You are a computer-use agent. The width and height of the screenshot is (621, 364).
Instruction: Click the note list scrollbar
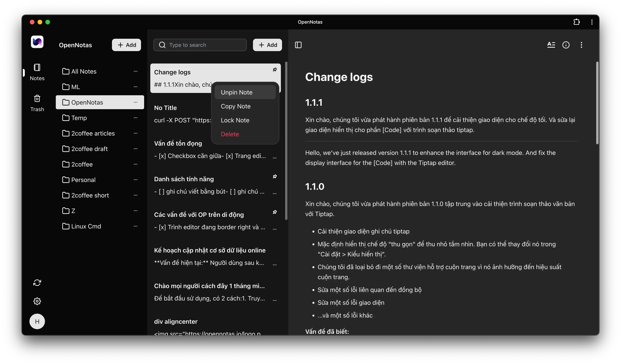pos(286,140)
